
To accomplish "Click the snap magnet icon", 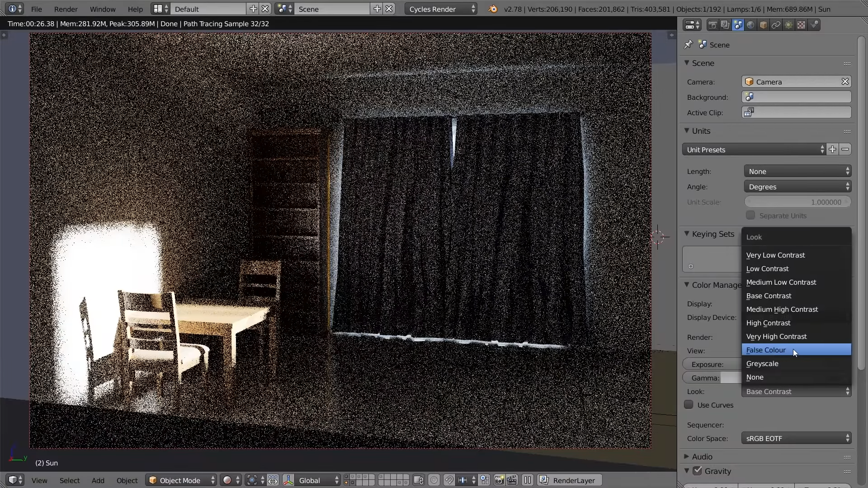I will (x=449, y=480).
